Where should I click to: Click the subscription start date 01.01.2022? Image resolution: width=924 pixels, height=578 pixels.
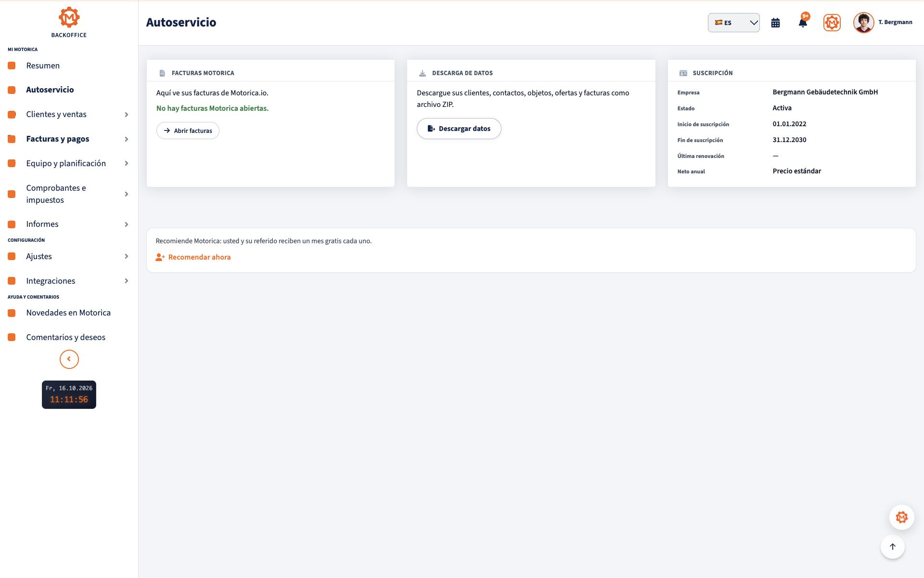(789, 124)
